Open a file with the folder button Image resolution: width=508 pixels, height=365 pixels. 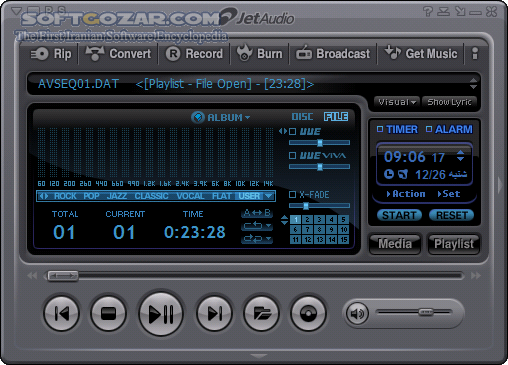[x=262, y=313]
